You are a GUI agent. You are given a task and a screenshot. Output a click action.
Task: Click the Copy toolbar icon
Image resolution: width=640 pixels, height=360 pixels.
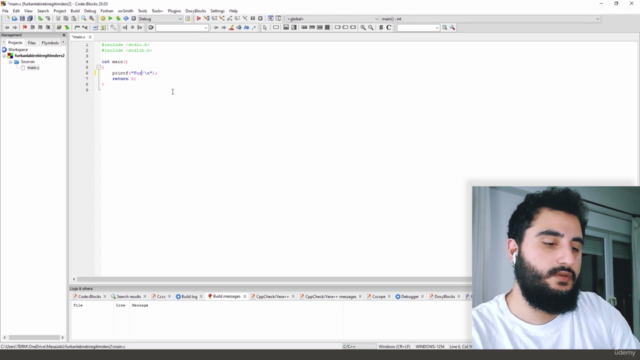point(66,18)
